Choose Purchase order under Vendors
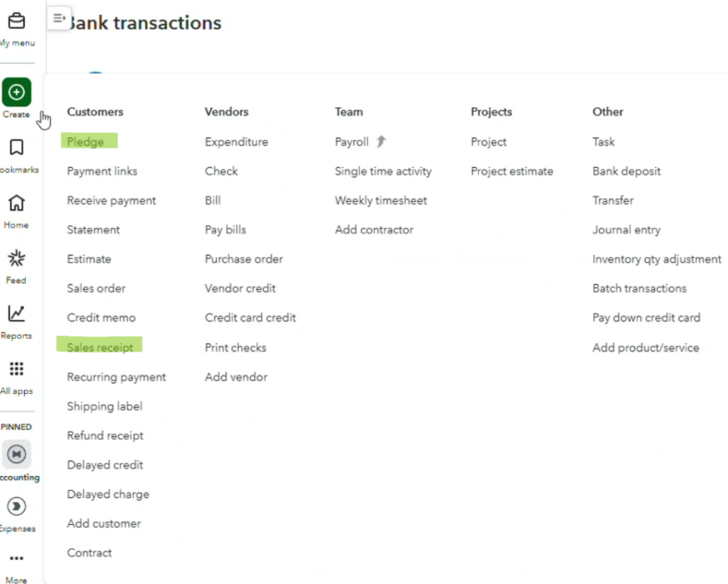Image resolution: width=728 pixels, height=584 pixels. click(244, 259)
